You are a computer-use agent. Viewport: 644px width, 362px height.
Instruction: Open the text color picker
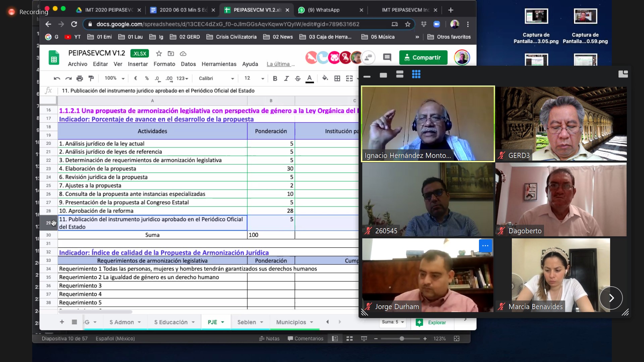(310, 78)
